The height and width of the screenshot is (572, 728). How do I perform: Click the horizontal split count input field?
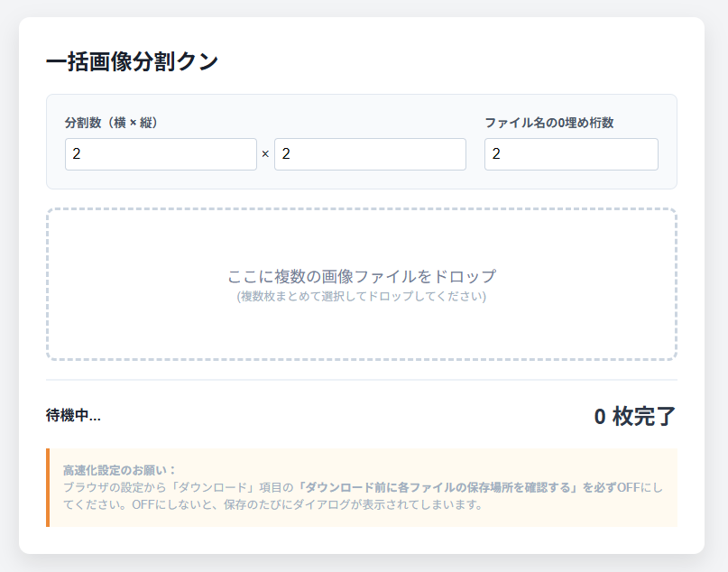point(161,154)
